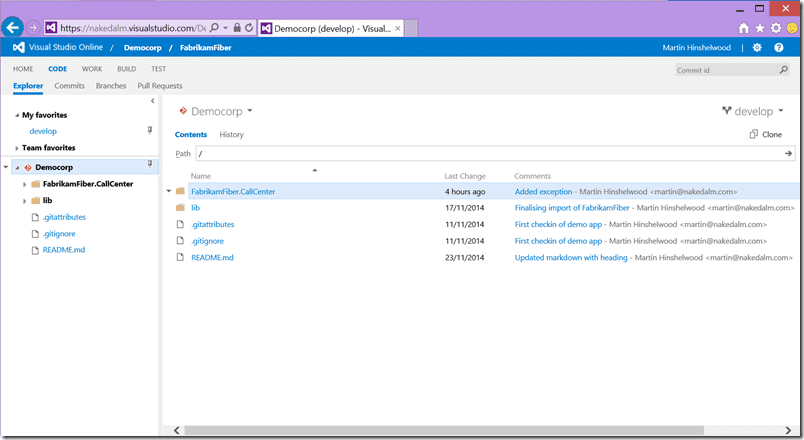Open the TEST hub
Image resolution: width=804 pixels, height=440 pixels.
pos(158,69)
